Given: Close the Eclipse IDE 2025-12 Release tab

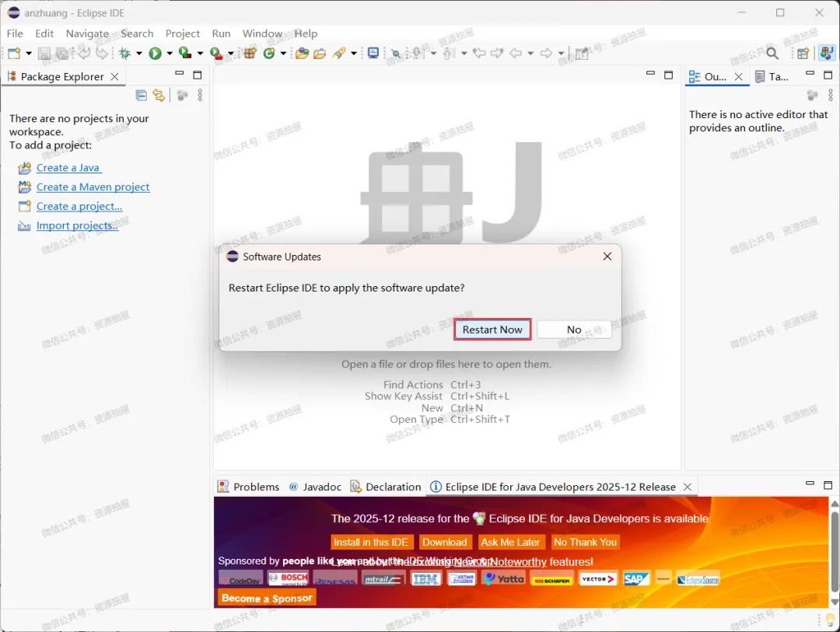Looking at the screenshot, I should click(x=688, y=487).
